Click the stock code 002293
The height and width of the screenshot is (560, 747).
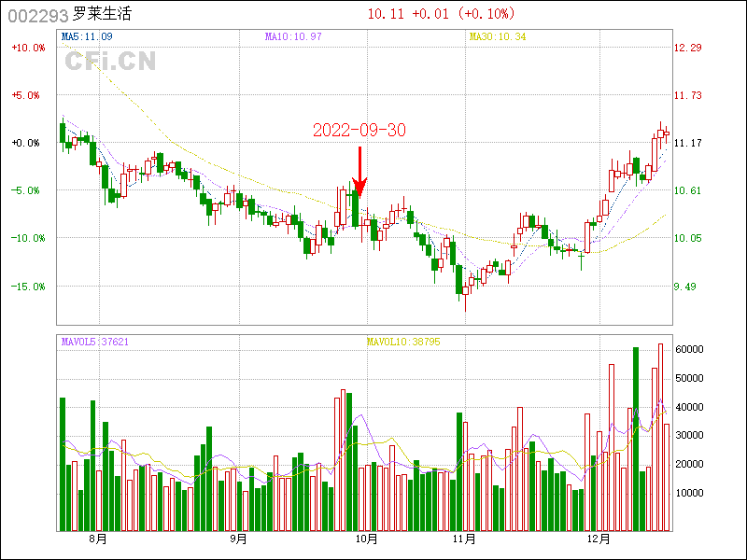tap(37, 15)
